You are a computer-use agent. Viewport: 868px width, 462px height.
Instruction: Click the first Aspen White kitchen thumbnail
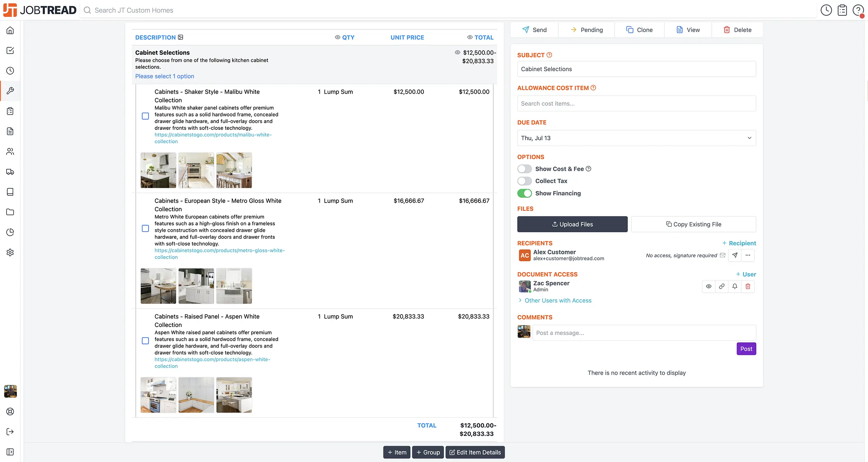[x=158, y=395]
